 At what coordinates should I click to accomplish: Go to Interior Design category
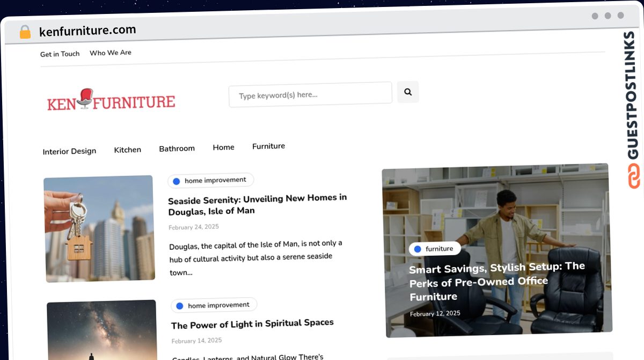tap(69, 151)
